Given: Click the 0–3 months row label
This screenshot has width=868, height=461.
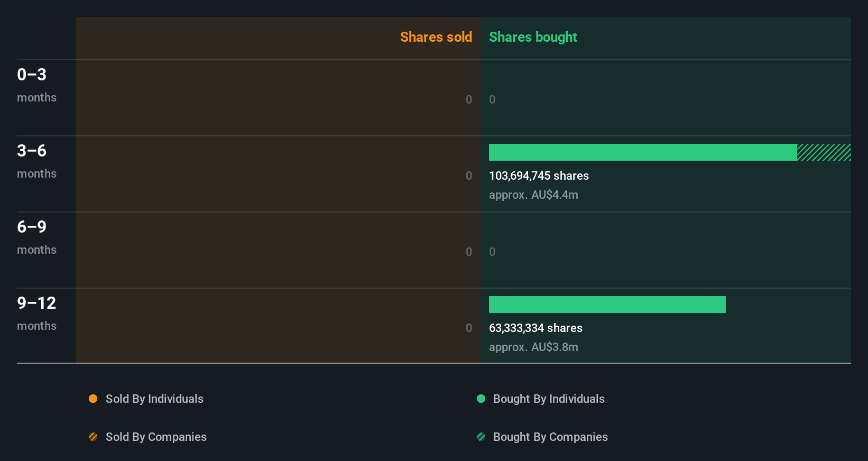Looking at the screenshot, I should [x=36, y=85].
